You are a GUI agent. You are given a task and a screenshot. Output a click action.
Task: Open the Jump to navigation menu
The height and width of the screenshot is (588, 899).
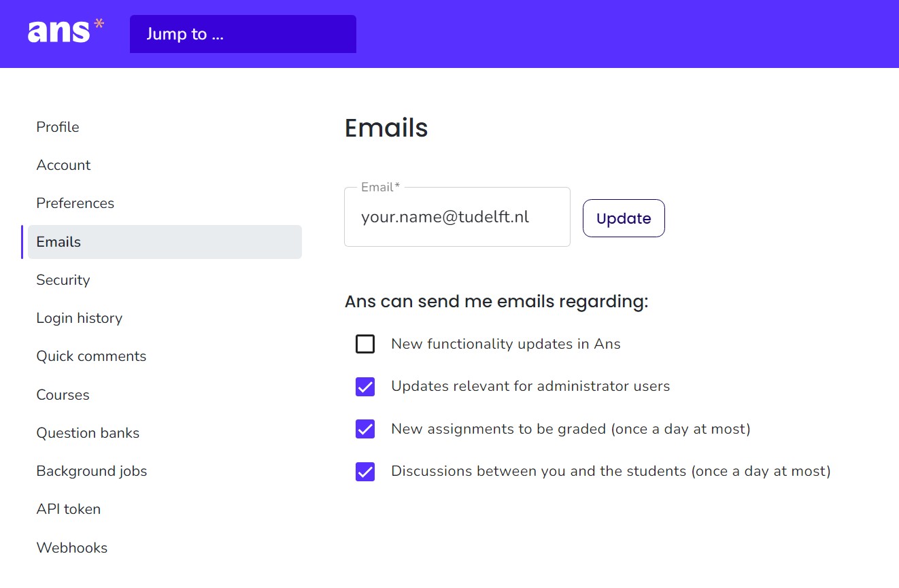pyautogui.click(x=243, y=34)
